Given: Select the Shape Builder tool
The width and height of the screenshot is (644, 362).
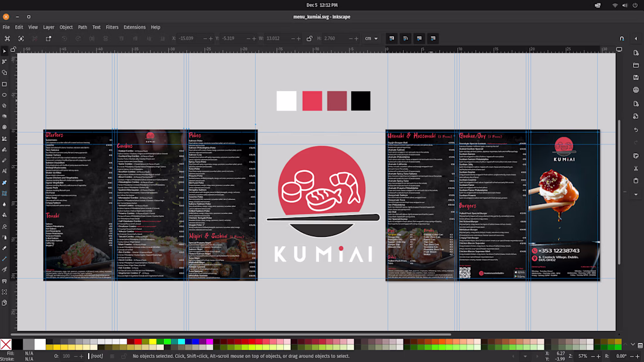Looking at the screenshot, I should coord(5,73).
